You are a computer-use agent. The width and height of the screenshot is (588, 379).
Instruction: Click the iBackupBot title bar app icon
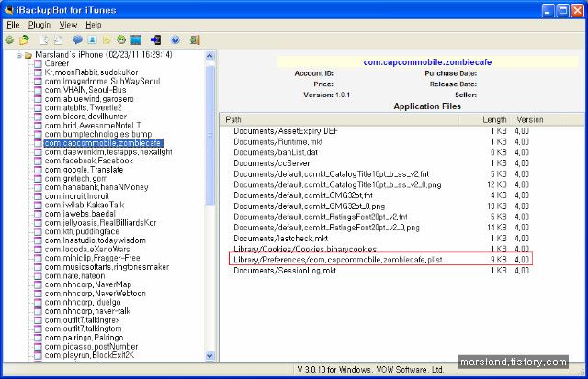[x=8, y=10]
